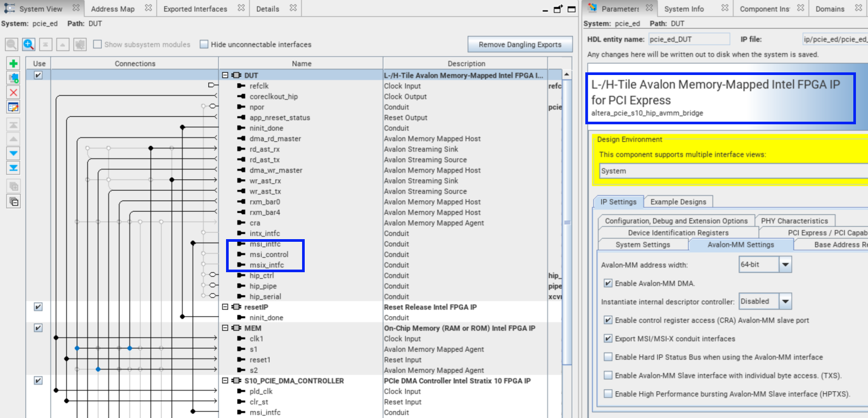868x418 pixels.
Task: Click the greyed move to top icon in the left toolbar
Action: coord(14,125)
